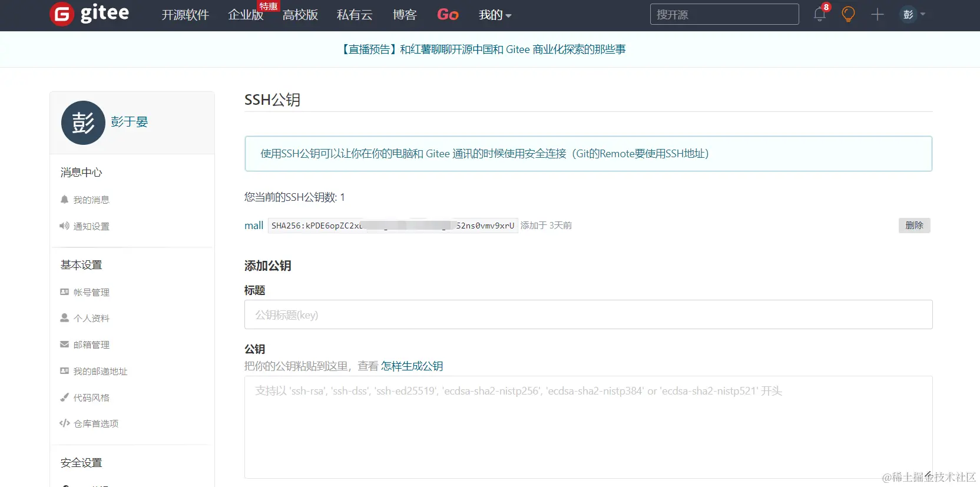The height and width of the screenshot is (487, 980).
Task: Click the public key text area
Action: [x=588, y=427]
